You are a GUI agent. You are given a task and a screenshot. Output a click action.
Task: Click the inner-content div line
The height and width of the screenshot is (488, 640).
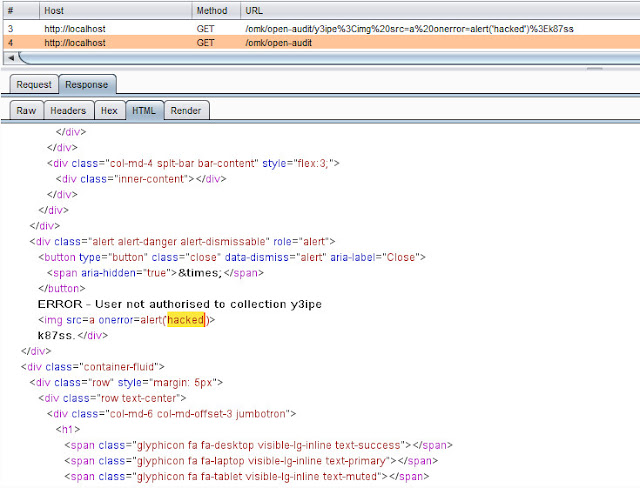click(141, 179)
